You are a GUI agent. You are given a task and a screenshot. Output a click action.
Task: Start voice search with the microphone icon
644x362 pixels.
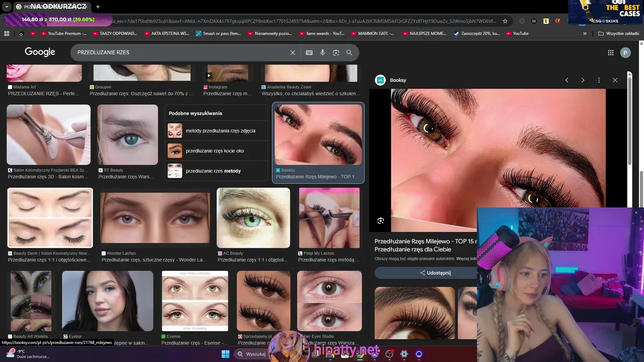(323, 53)
